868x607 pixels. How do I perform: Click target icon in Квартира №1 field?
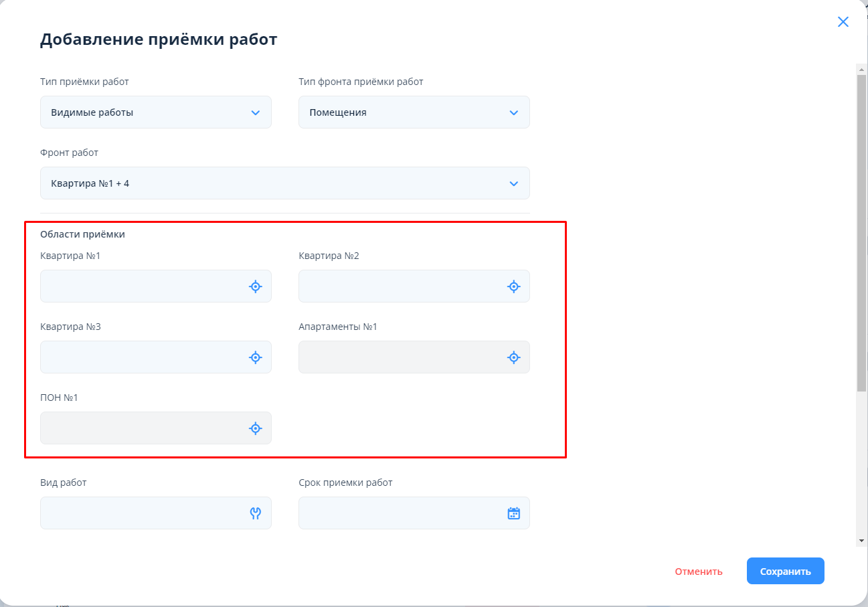[x=255, y=286]
